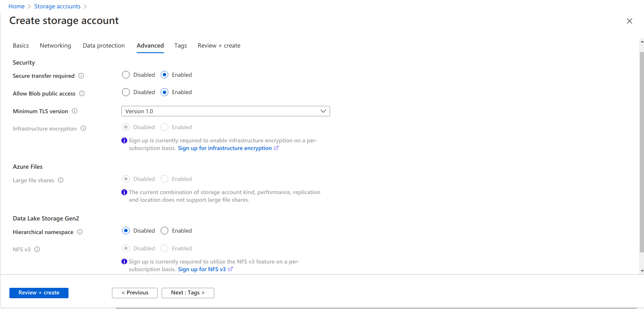Click the vertical scrollbar down arrow
Viewport: 644px width, 309px height.
pos(642,271)
